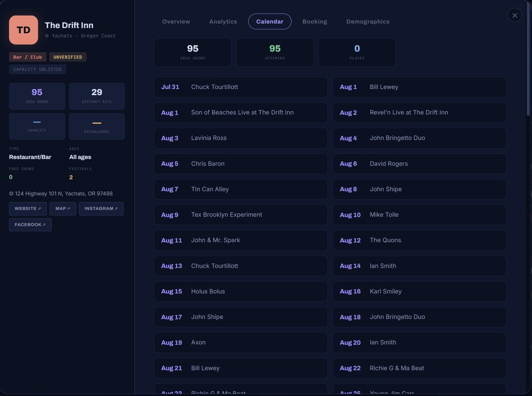
Task: Open Aug 18 John Bringetto Duo show
Action: click(419, 317)
